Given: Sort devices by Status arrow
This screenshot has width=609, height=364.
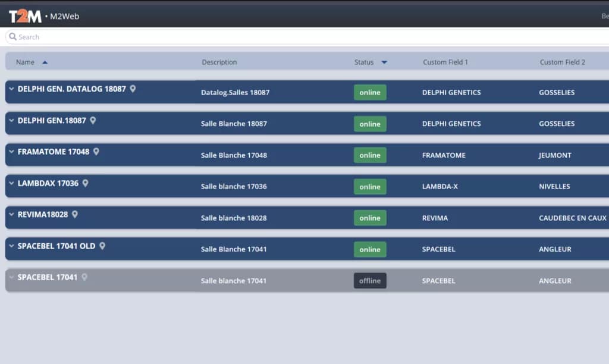Looking at the screenshot, I should tap(384, 62).
